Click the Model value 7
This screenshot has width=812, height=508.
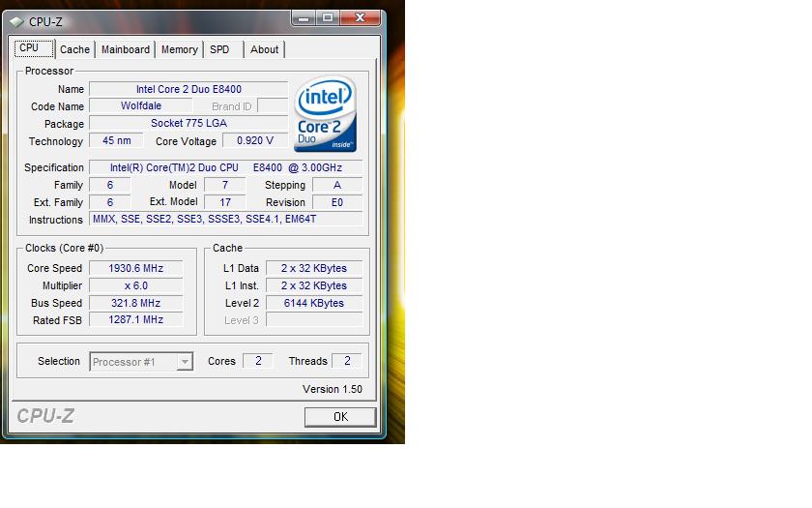pyautogui.click(x=224, y=185)
